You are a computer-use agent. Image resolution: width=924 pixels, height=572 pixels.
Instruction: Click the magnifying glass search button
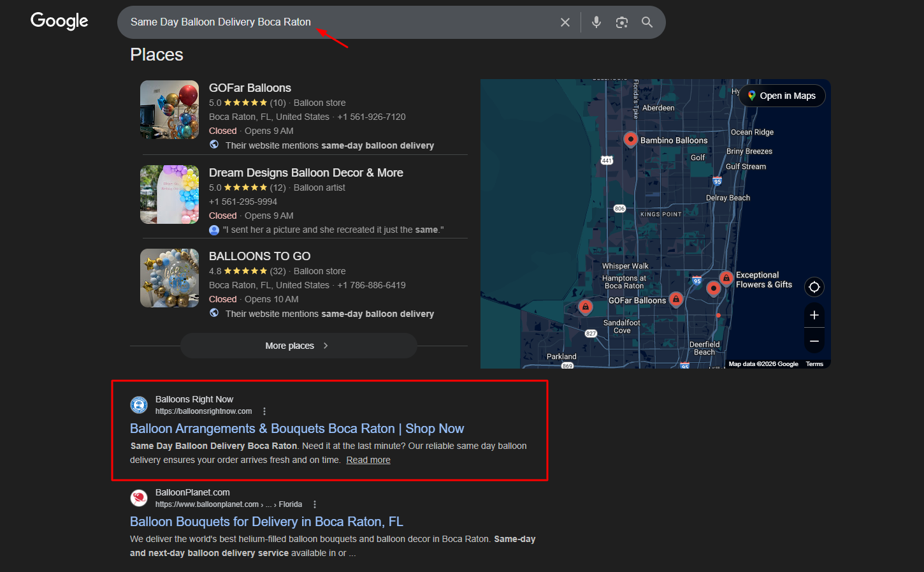pyautogui.click(x=647, y=22)
